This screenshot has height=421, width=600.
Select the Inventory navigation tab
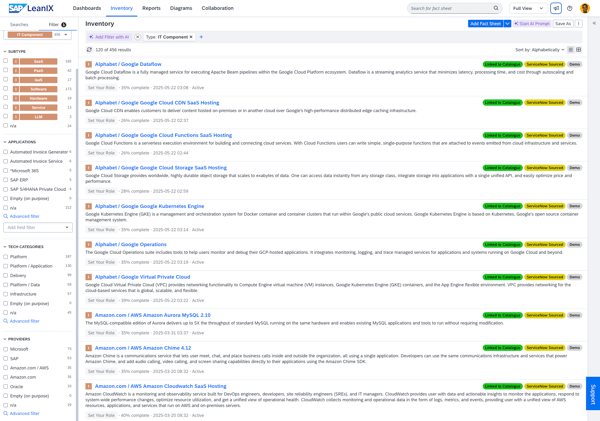click(x=121, y=8)
